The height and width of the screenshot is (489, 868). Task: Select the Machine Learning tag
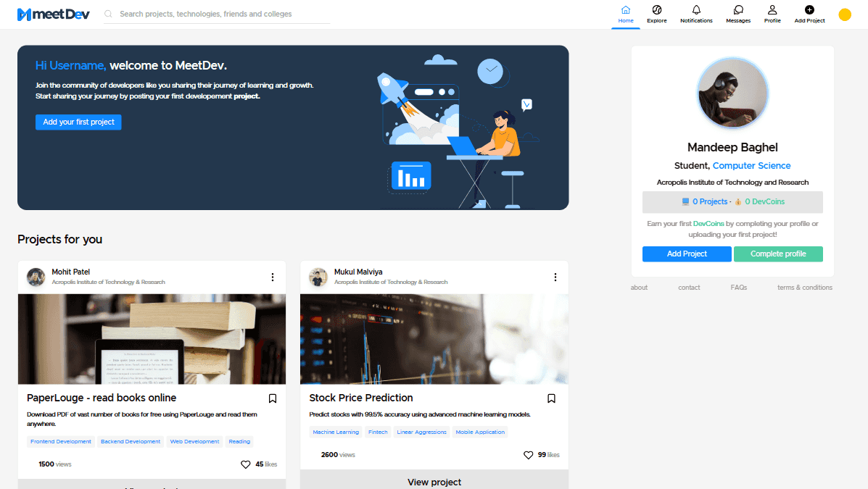(336, 432)
